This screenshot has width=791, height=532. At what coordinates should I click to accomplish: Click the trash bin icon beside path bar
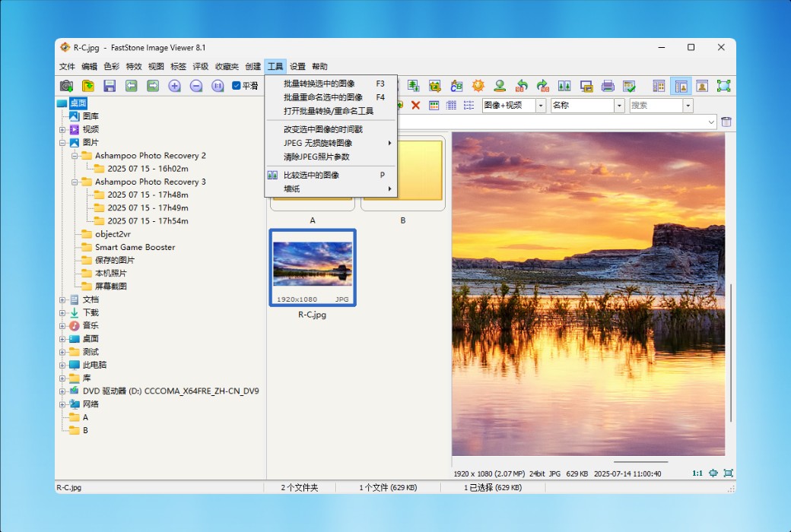tap(726, 122)
